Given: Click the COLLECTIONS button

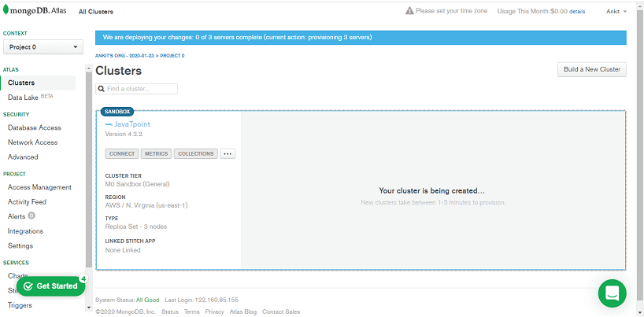Looking at the screenshot, I should coord(196,153).
